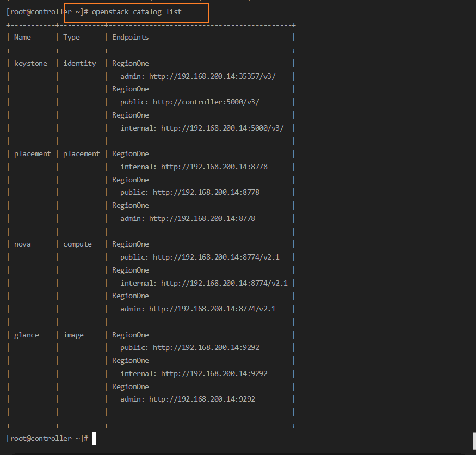The height and width of the screenshot is (455, 476).
Task: Click the 'Endpoints' column header
Action: click(x=131, y=38)
